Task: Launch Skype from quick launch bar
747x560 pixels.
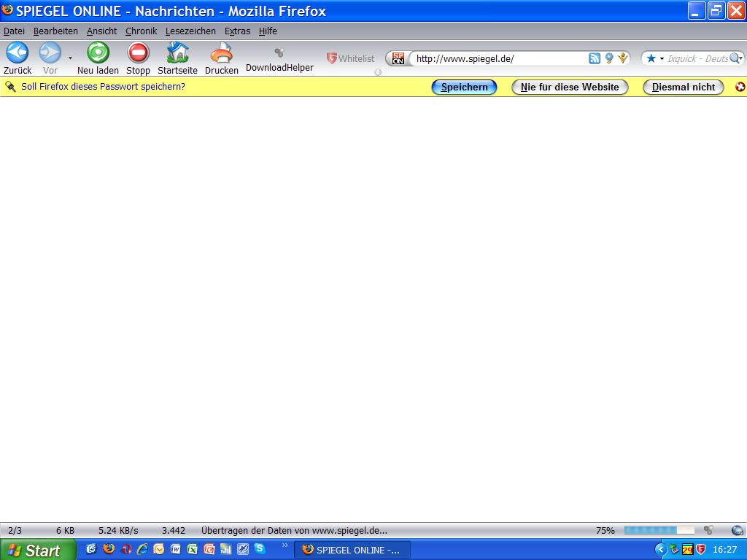Action: 260,548
